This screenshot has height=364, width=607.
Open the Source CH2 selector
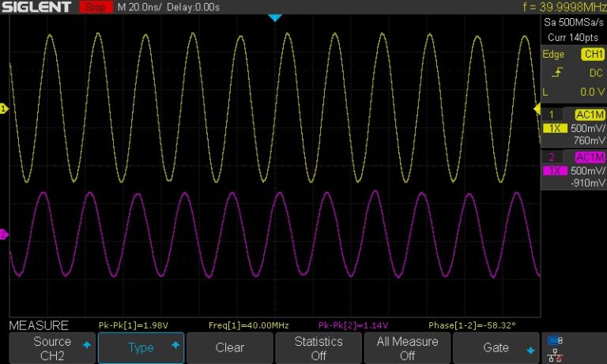coord(51,347)
